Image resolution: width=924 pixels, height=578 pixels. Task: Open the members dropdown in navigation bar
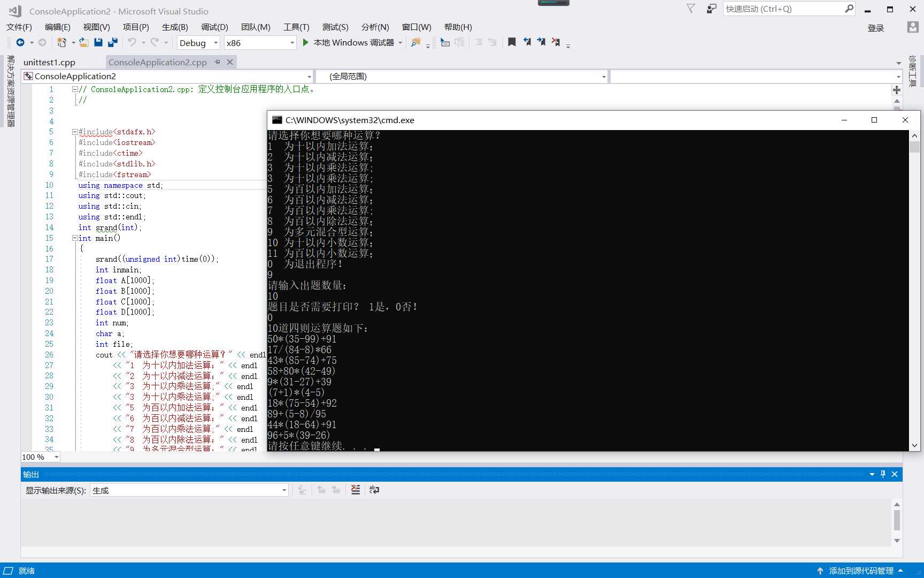(898, 77)
